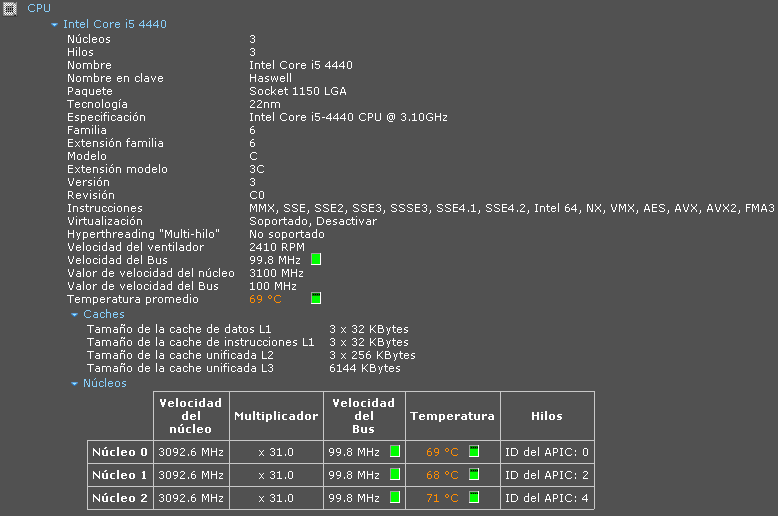
Task: Open the CPU section heading
Action: tap(39, 8)
